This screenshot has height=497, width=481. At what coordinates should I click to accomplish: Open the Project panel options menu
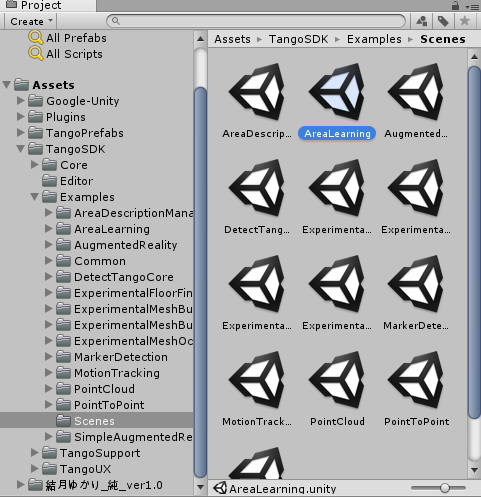click(x=472, y=6)
